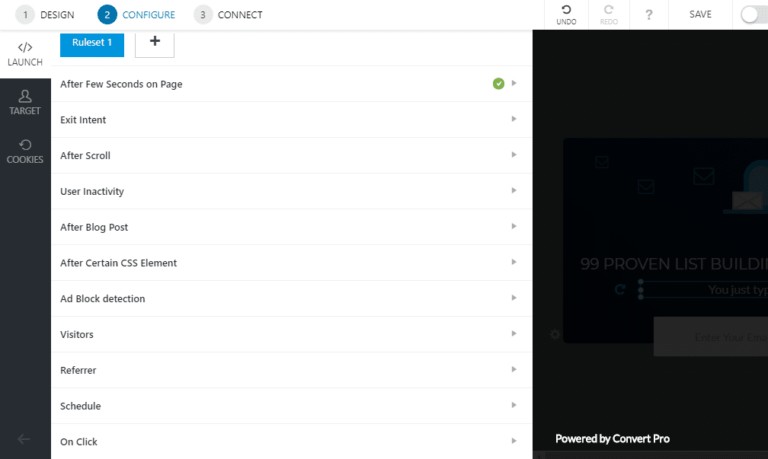Image resolution: width=768 pixels, height=459 pixels.
Task: Expand After Few Seconds on Page arrow
Action: [x=514, y=83]
